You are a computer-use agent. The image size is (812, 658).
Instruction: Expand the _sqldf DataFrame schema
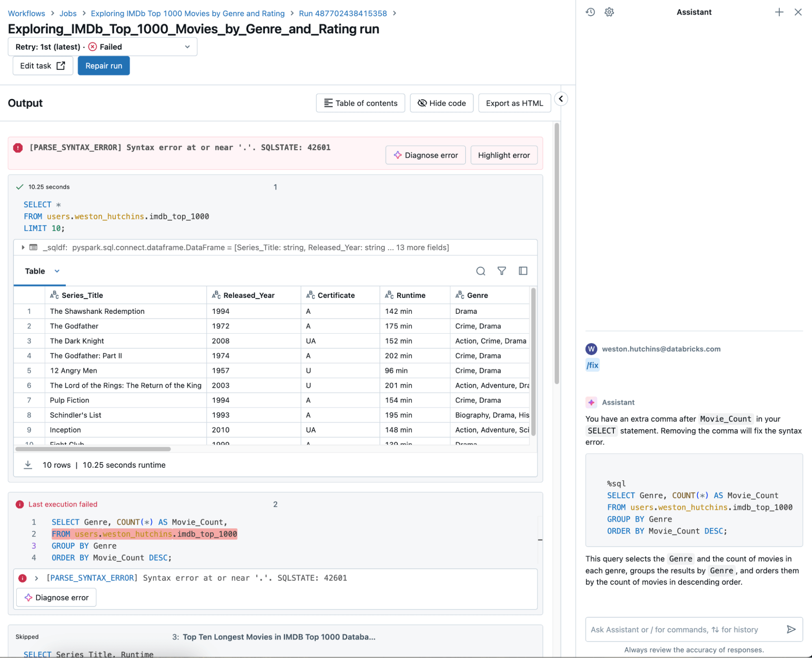[x=23, y=248]
